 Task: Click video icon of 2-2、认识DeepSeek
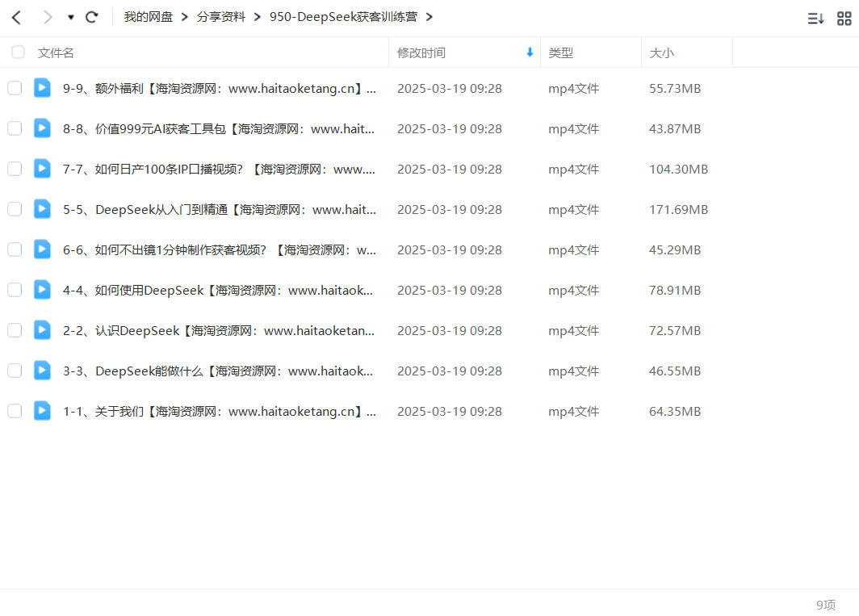point(42,330)
